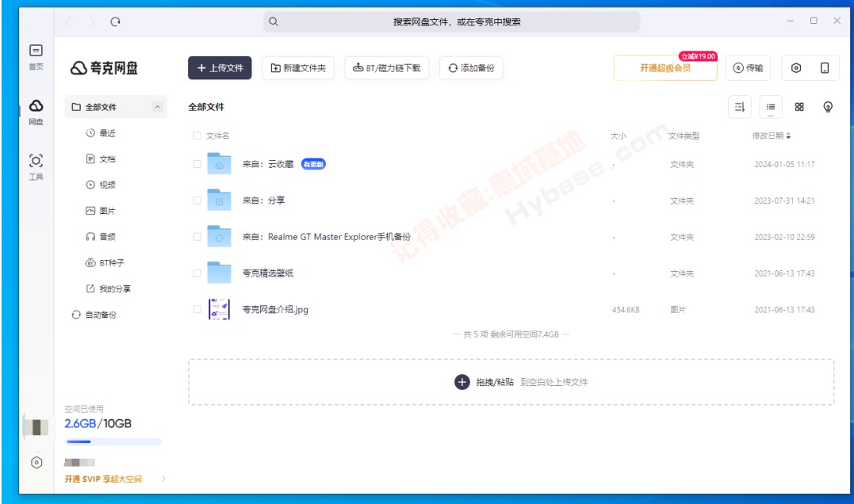854x504 pixels.
Task: Click the 有更新 badge
Action: click(x=313, y=164)
